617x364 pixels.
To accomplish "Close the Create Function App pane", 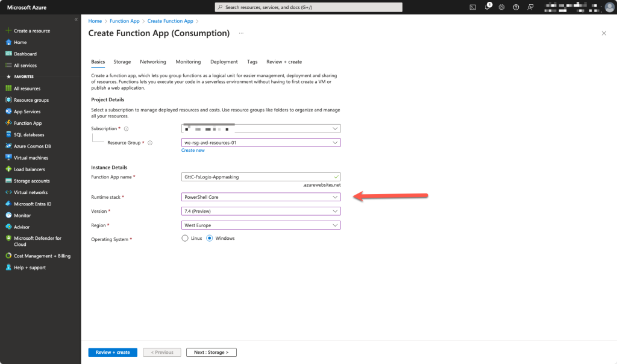I will 604,33.
